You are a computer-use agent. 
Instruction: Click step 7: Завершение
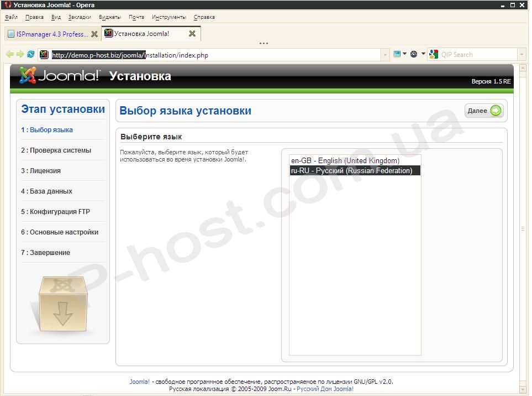tap(45, 252)
